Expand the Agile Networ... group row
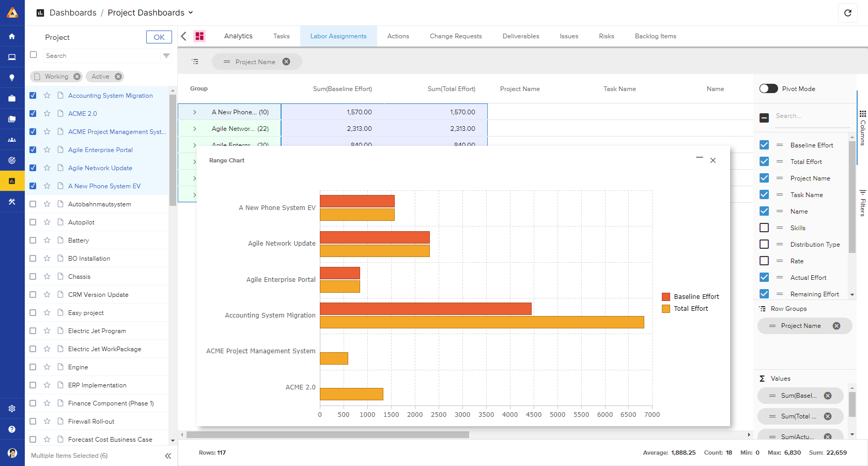This screenshot has height=466, width=868. point(195,128)
